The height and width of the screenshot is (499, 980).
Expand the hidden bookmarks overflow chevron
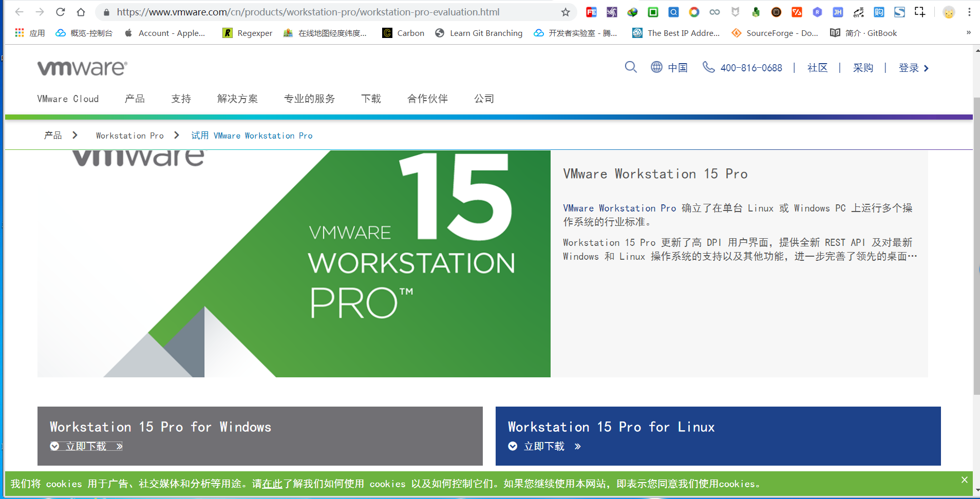[x=968, y=33]
